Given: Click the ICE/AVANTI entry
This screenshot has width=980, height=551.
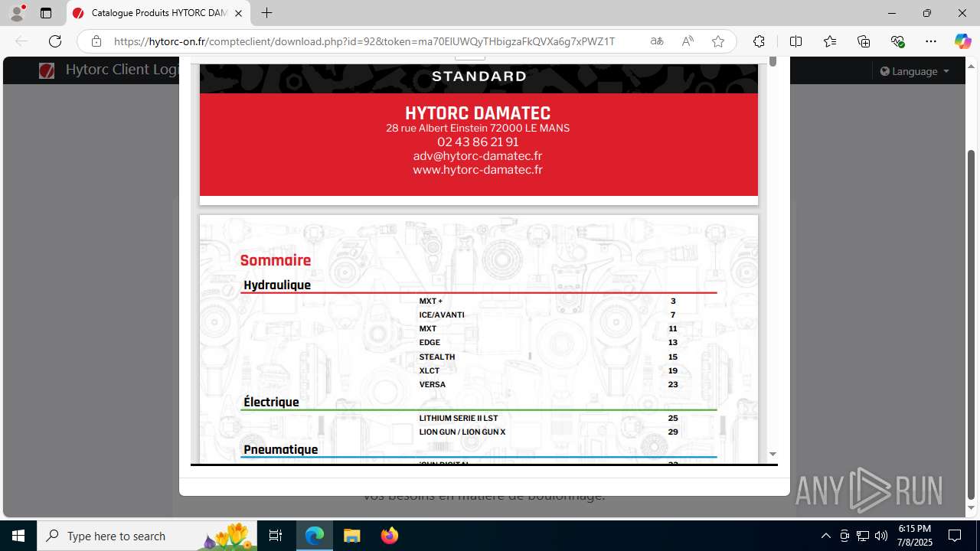Looking at the screenshot, I should pos(442,315).
